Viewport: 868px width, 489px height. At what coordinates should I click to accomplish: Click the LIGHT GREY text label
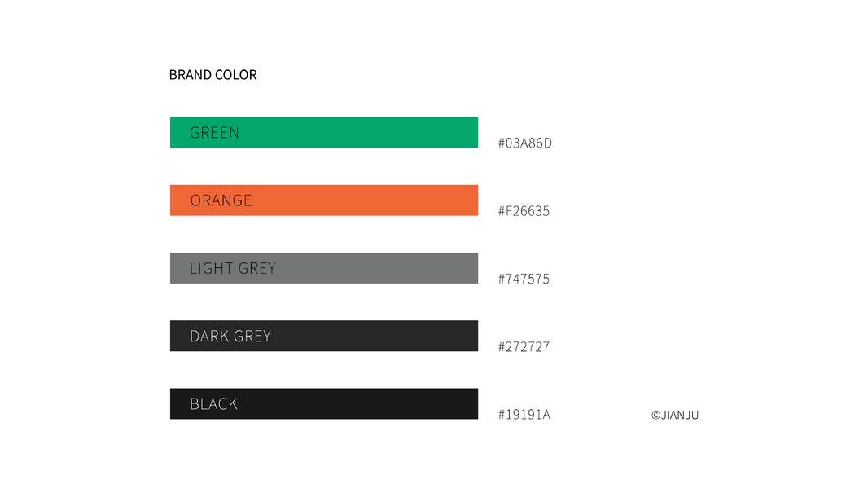(233, 268)
